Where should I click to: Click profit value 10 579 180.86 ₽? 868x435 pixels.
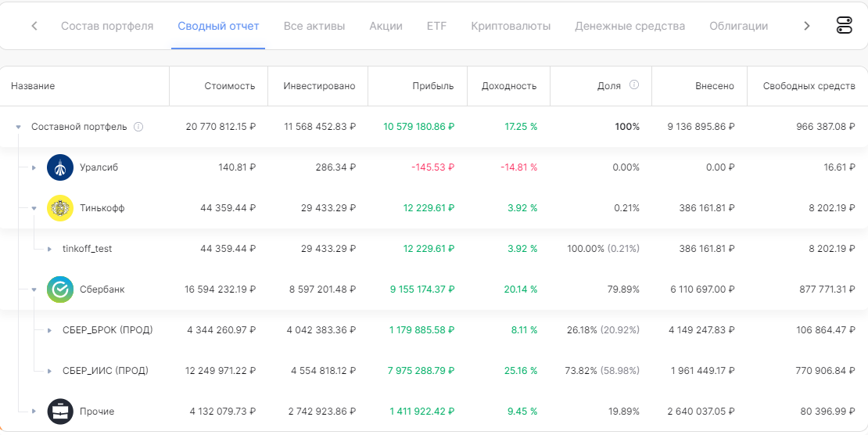(419, 127)
